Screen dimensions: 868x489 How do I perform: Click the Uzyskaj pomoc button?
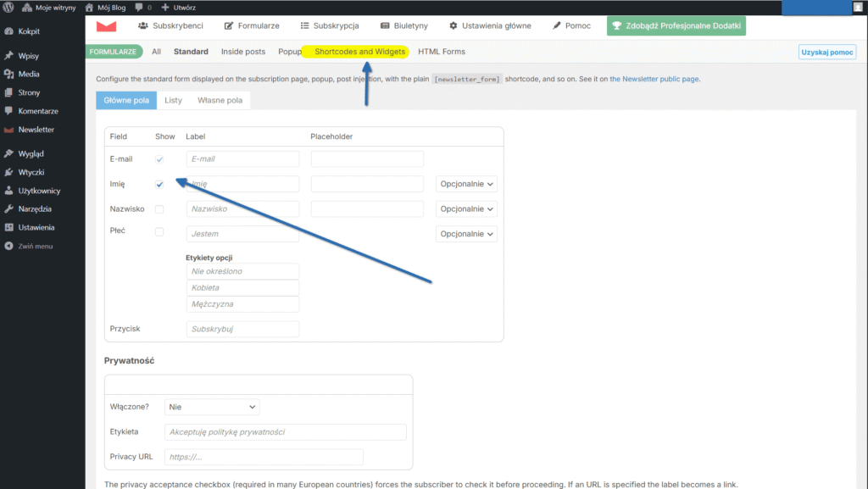pos(826,53)
